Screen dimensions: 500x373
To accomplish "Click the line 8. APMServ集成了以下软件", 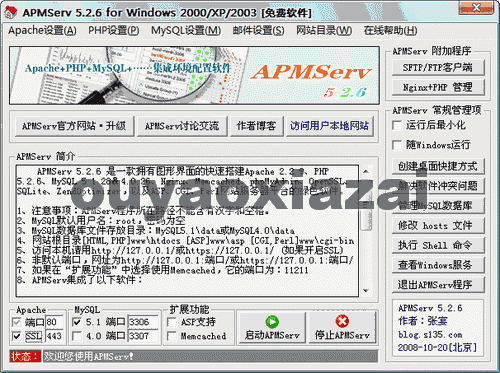I will tap(80, 280).
